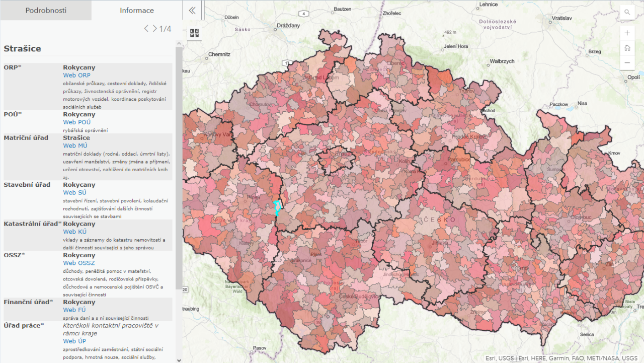Click the info panel vertical scrollbar
This screenshot has width=644, height=363.
(179, 166)
